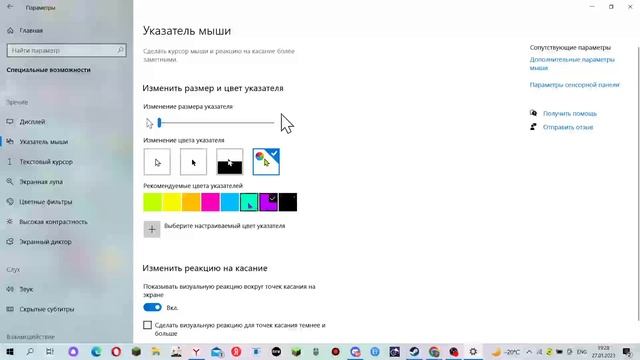Open the Windows Start menu
The image size is (640, 360).
[10, 351]
